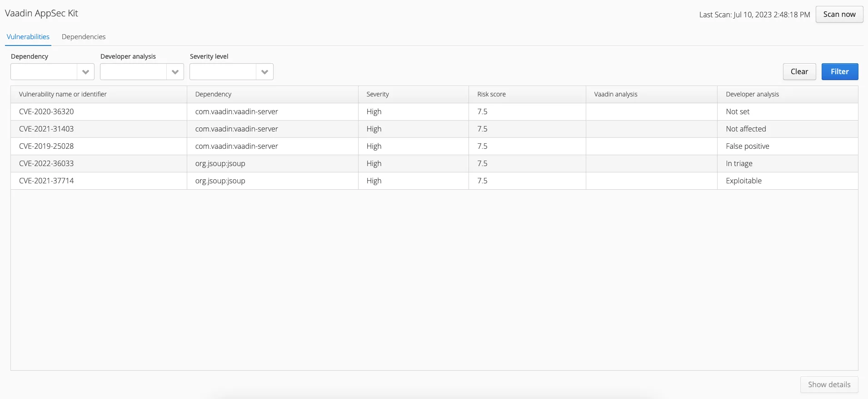Click com.vaadin:vaadin-server in the CVE-2020-36320 row
This screenshot has height=399, width=868.
click(236, 111)
